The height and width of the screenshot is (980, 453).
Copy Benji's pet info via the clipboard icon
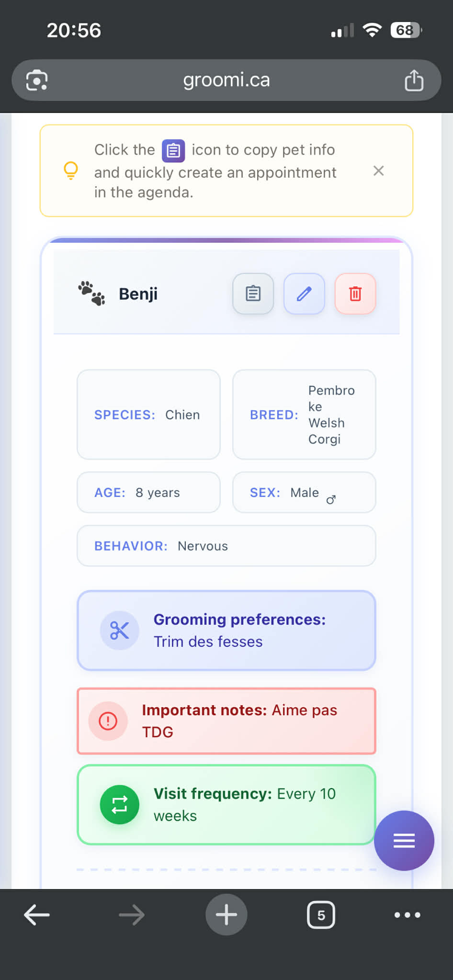point(253,293)
